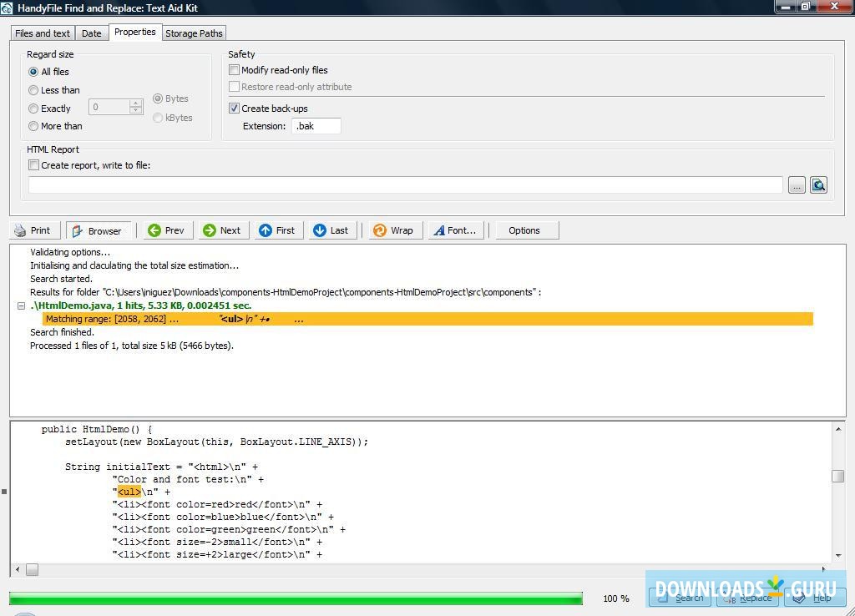Viewport: 855px width, 616px height.
Task: Click the 'color=red>red' code line
Action: (218, 504)
